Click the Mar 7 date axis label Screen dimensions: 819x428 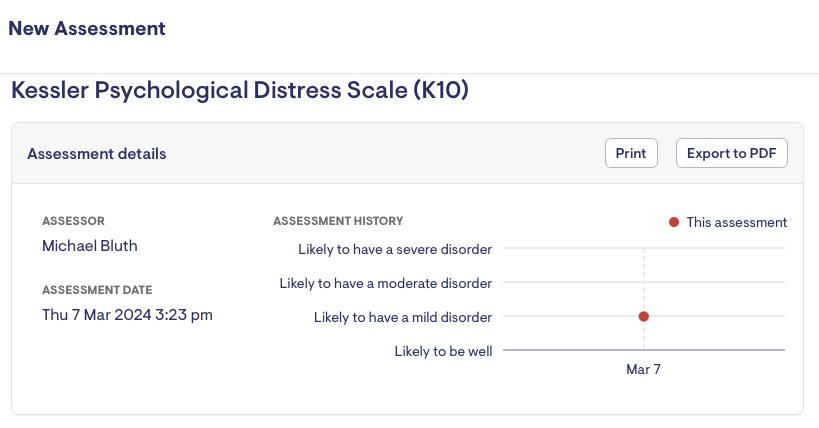coord(644,369)
